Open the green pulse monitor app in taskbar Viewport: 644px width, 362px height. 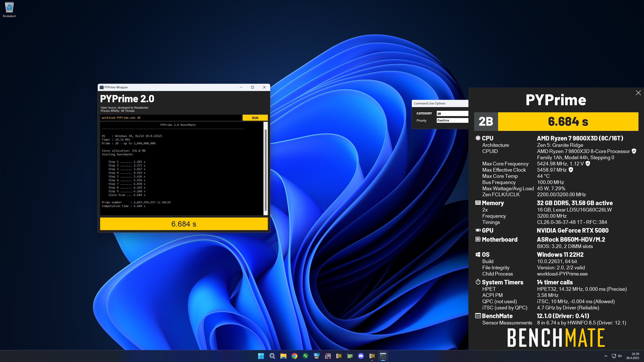coord(306,356)
